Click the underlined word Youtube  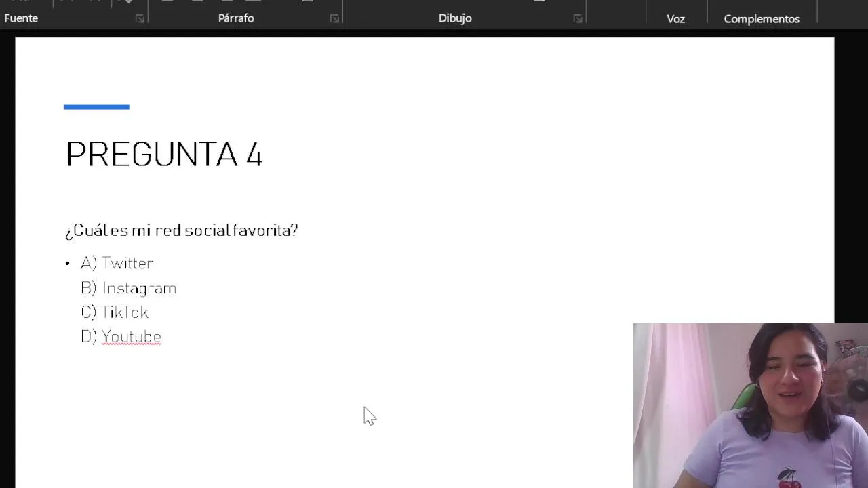(132, 337)
